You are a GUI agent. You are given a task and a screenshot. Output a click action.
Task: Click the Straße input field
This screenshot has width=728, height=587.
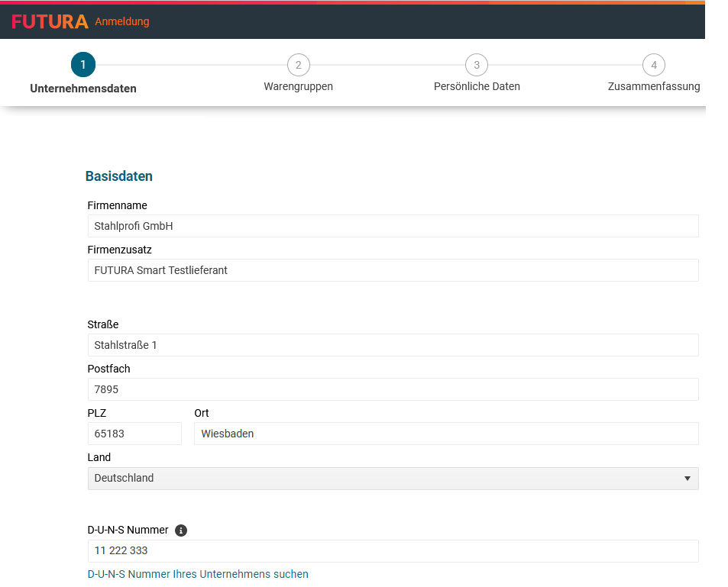tap(393, 345)
